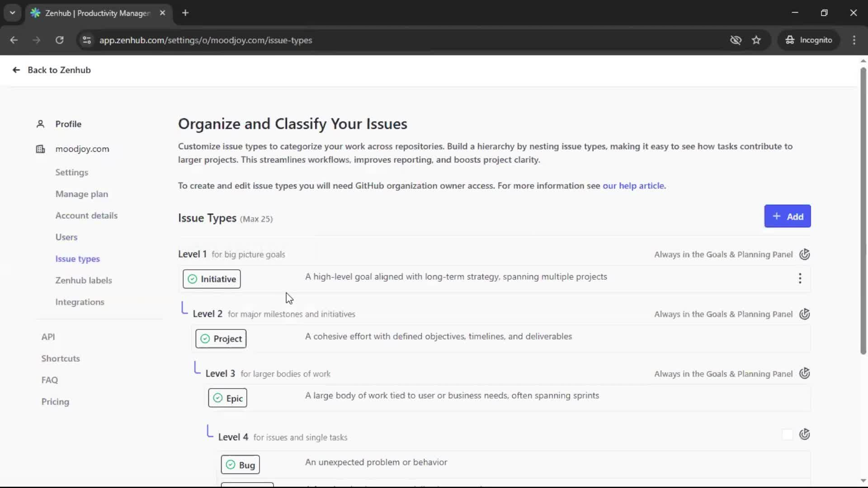This screenshot has height=488, width=868.
Task: Click the Level 4 goals panel icon
Action: click(x=804, y=435)
